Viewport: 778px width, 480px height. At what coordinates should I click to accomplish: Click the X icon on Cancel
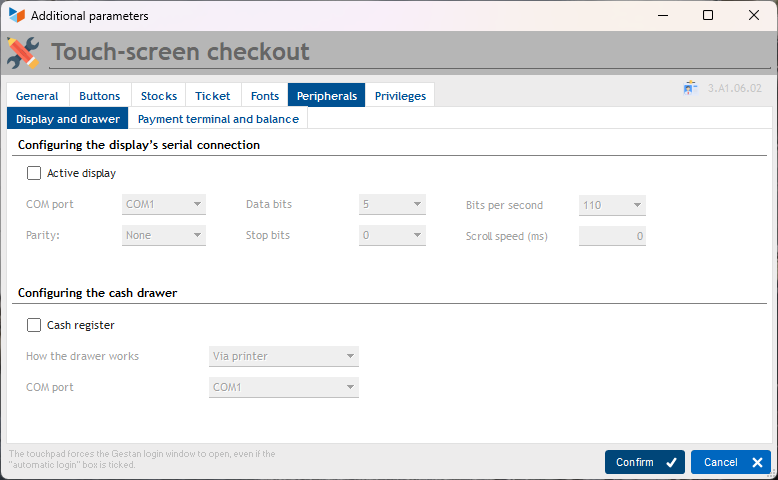click(x=757, y=462)
